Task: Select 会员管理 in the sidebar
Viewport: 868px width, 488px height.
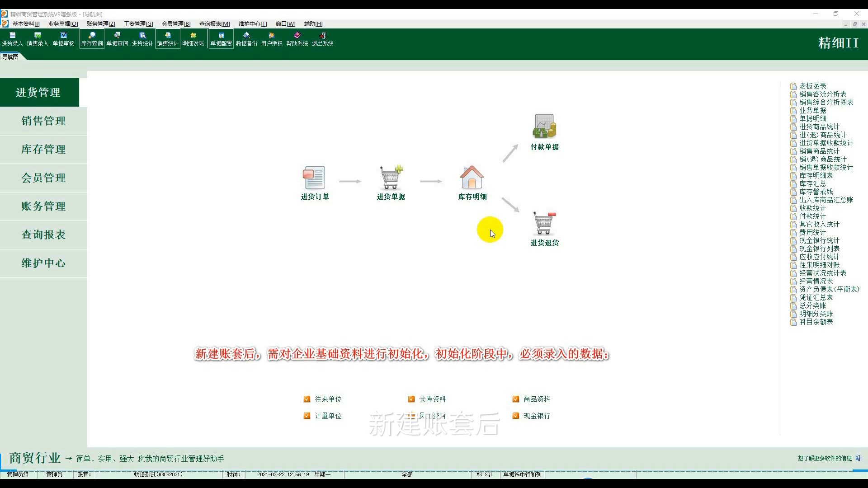Action: (x=43, y=178)
